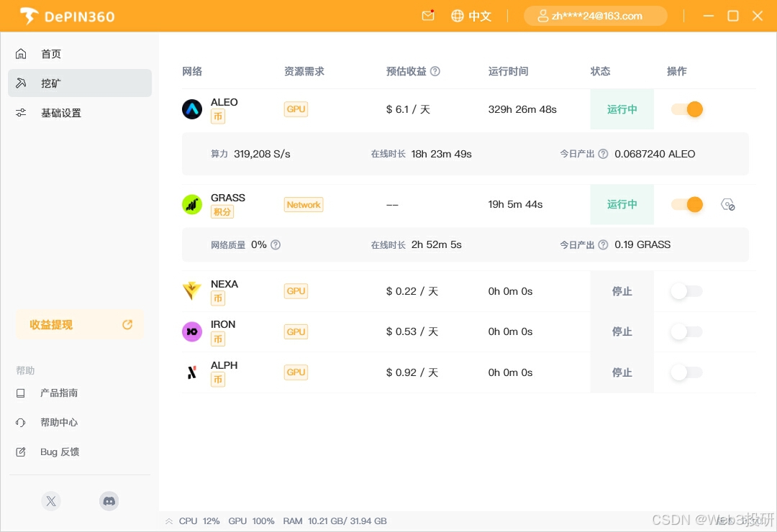
Task: Click the 收益提现 button
Action: (80, 324)
